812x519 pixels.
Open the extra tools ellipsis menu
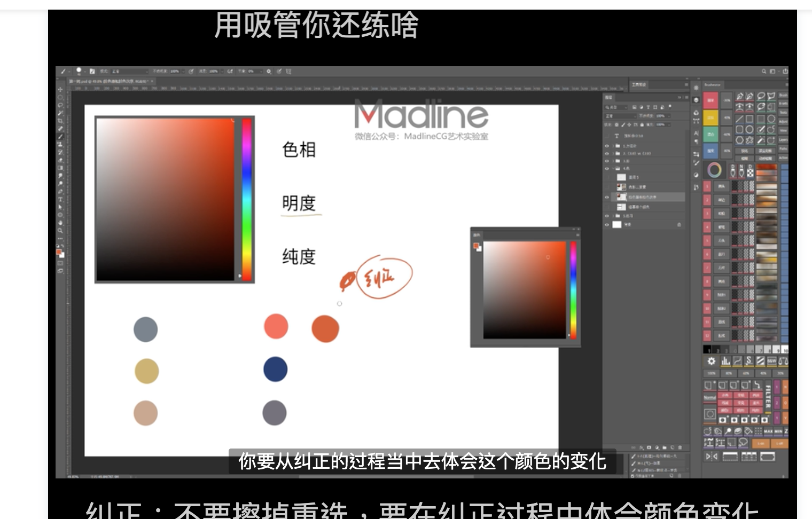pos(60,239)
